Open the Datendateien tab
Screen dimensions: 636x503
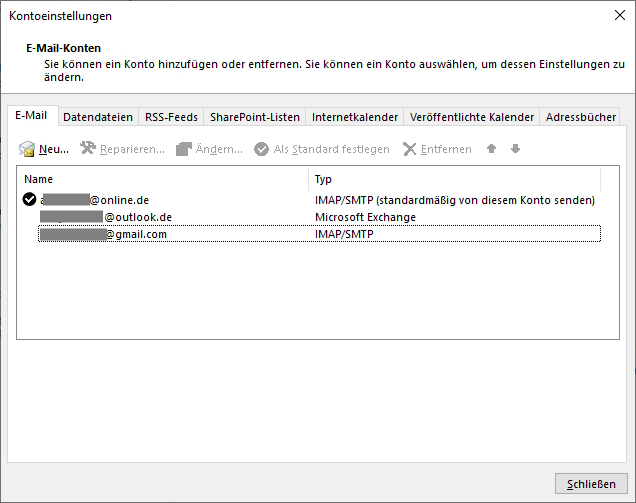pyautogui.click(x=98, y=117)
